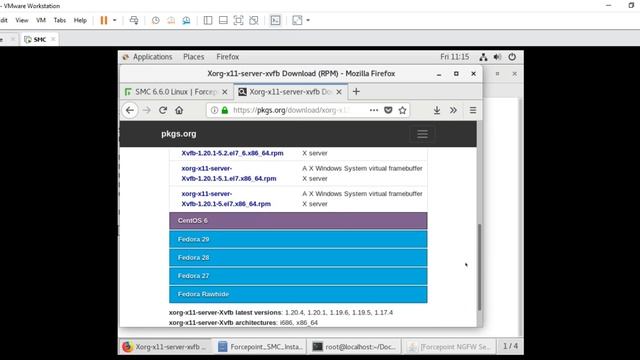
Task: Open the GNOME Applications menu
Action: coord(148,57)
